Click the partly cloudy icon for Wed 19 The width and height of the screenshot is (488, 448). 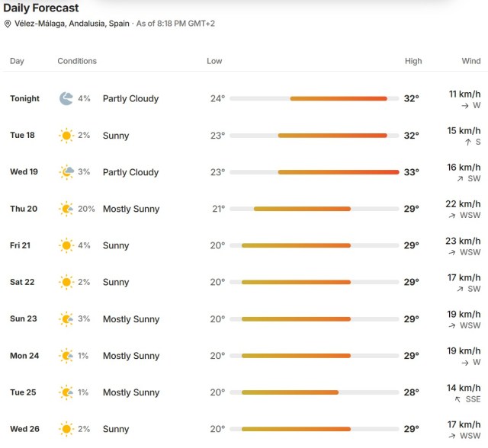click(x=66, y=172)
